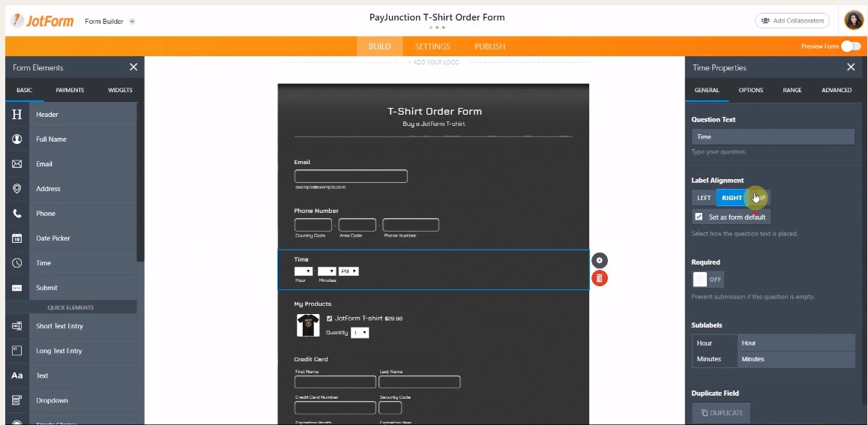Image resolution: width=868 pixels, height=425 pixels.
Task: Switch to the BUILD tab
Action: point(380,46)
